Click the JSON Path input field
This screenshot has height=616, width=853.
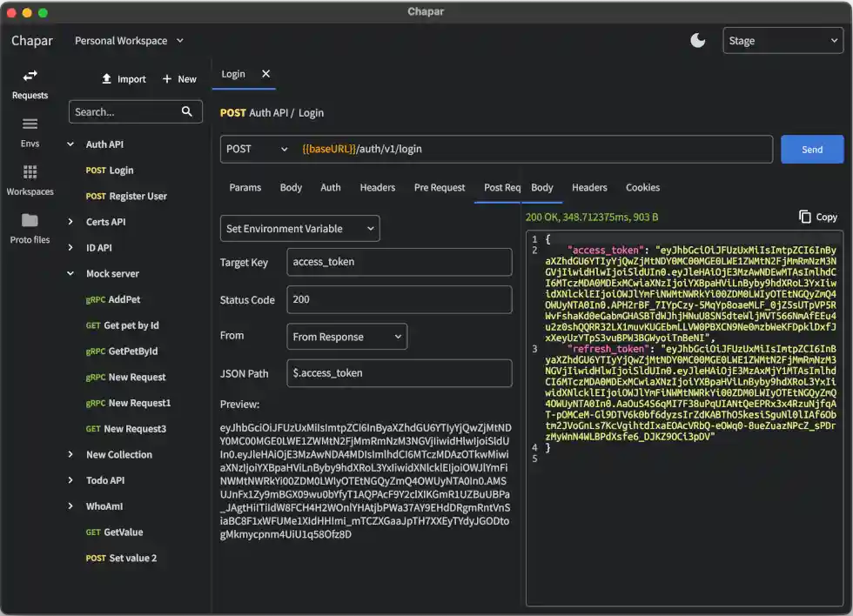pos(399,373)
